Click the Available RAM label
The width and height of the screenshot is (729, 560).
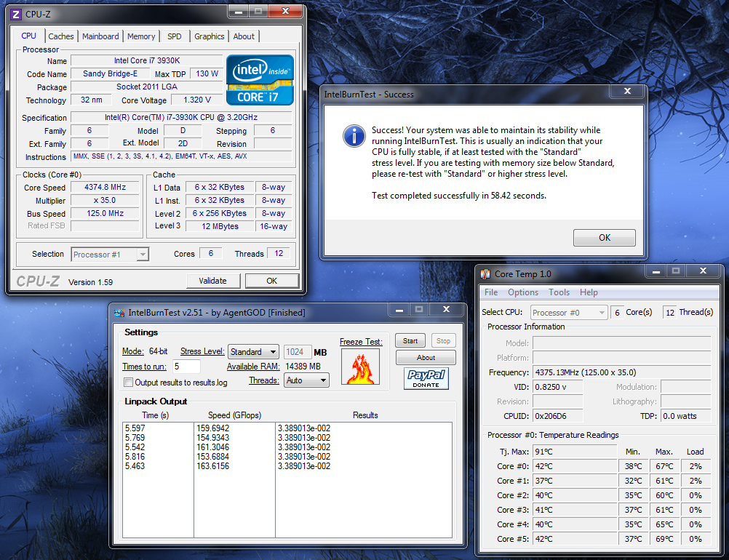click(253, 367)
